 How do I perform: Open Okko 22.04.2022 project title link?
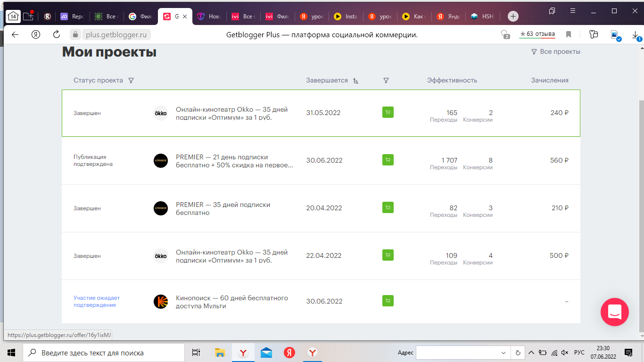231,256
